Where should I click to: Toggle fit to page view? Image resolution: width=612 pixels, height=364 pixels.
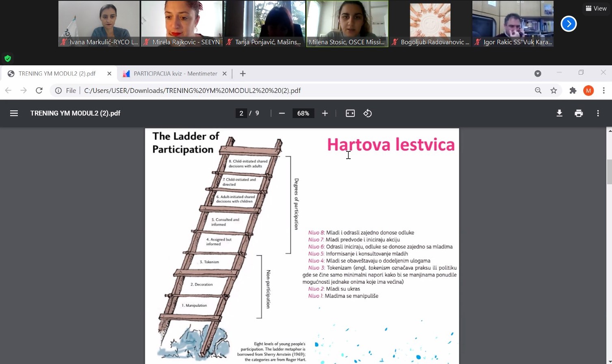(x=350, y=113)
